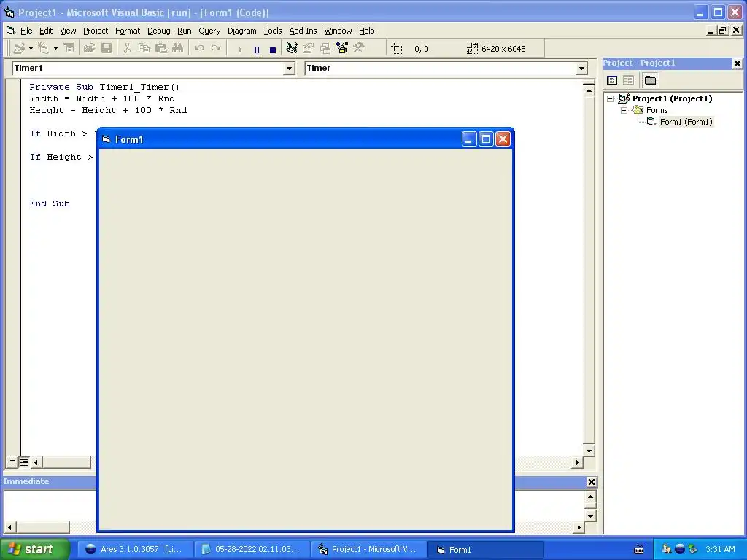Close the Project Explorer panel
Viewport: 747px width, 560px height.
pyautogui.click(x=737, y=63)
